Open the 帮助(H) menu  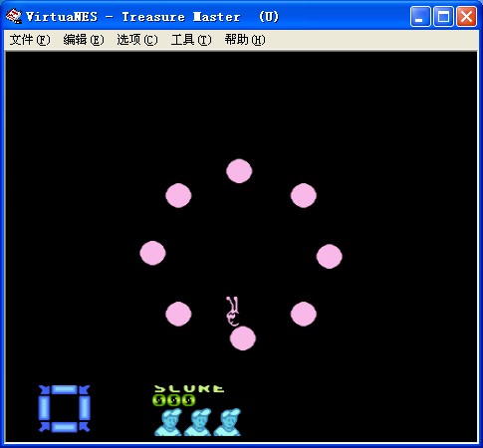pos(245,40)
